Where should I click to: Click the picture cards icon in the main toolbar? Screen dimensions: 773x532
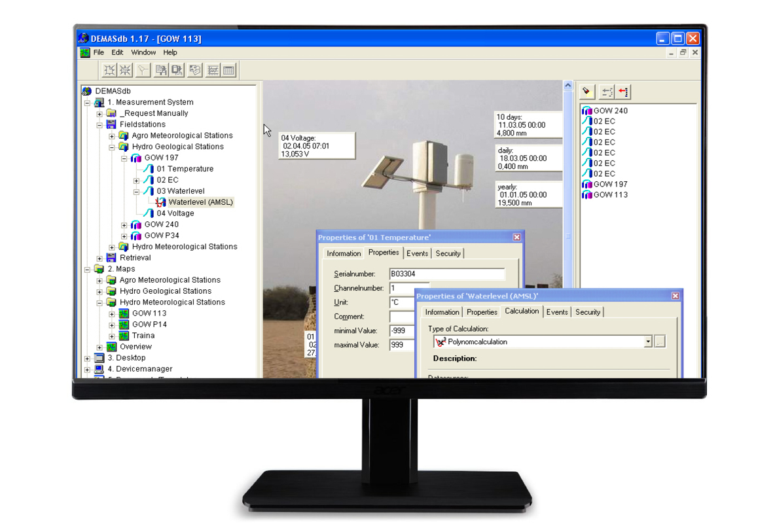tap(195, 70)
